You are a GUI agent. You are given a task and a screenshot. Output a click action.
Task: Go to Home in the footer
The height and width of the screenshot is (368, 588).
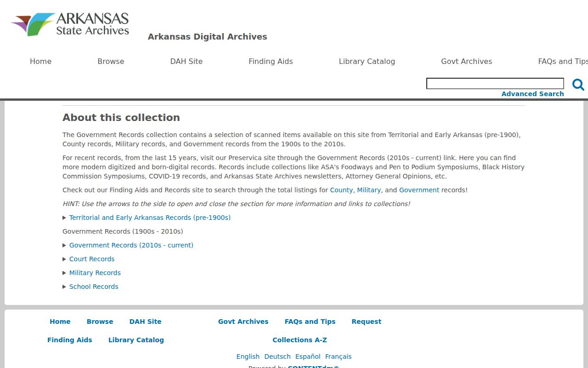(x=60, y=322)
